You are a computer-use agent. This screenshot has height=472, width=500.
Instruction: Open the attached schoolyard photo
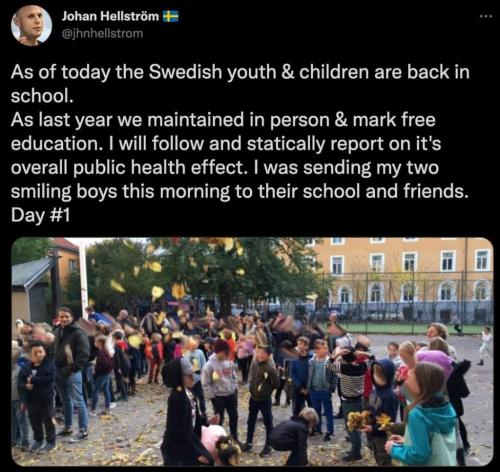pos(252,352)
